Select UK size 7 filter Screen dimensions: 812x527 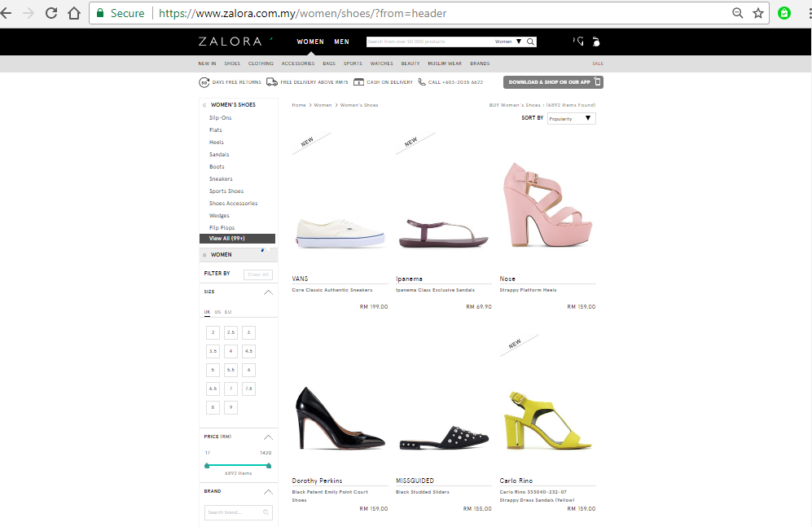[231, 389]
